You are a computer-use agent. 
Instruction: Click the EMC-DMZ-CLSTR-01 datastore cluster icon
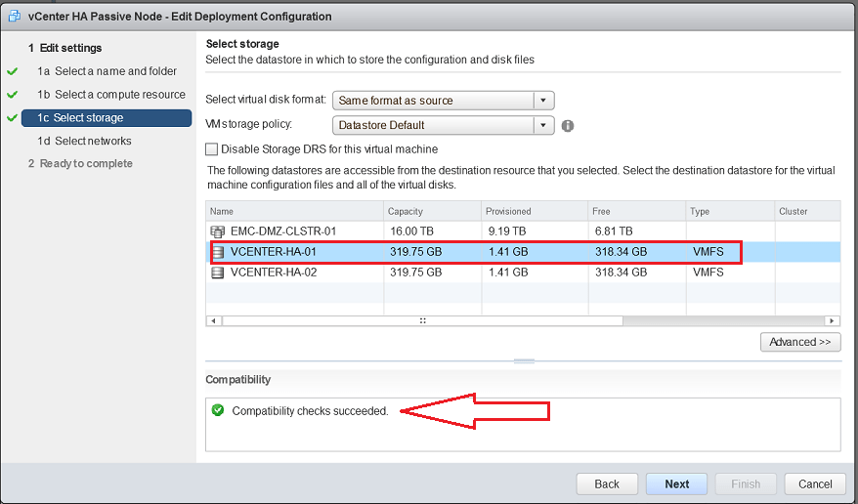(x=217, y=231)
